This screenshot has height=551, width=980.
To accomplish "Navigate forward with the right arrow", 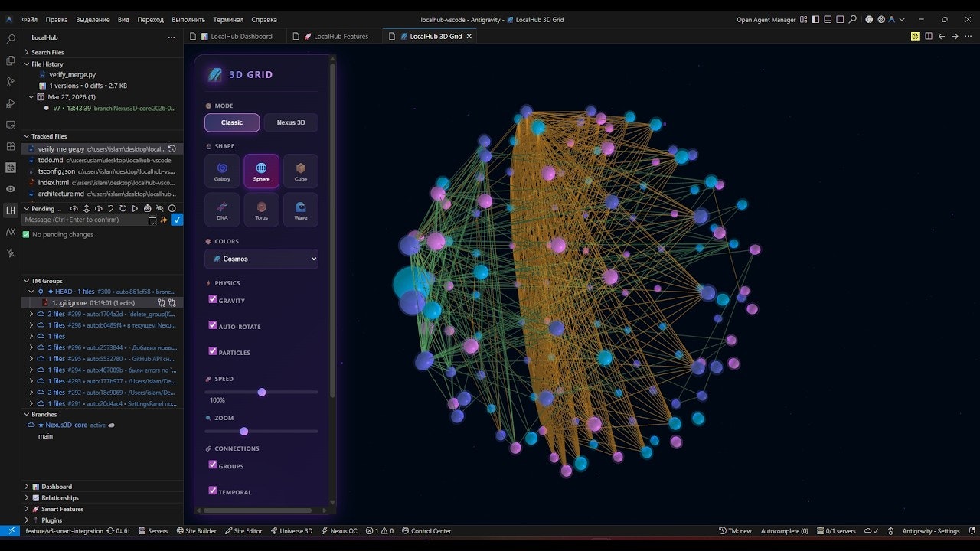I will tap(955, 36).
